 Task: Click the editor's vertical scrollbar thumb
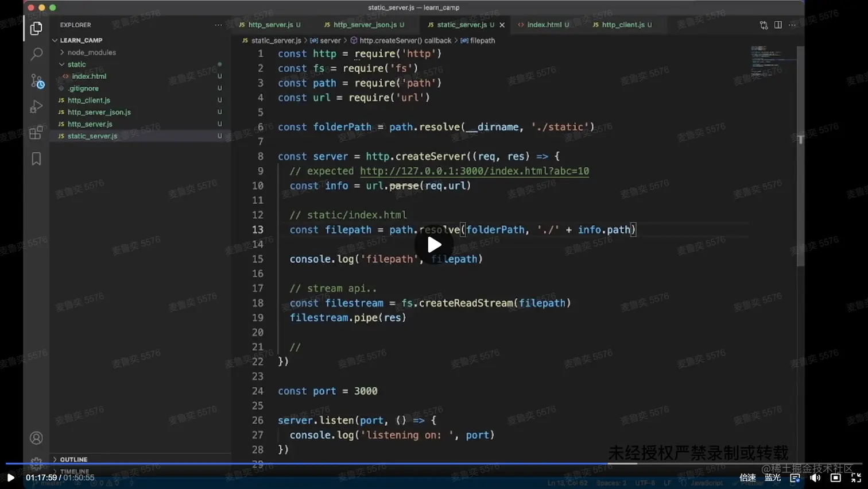coord(800,155)
